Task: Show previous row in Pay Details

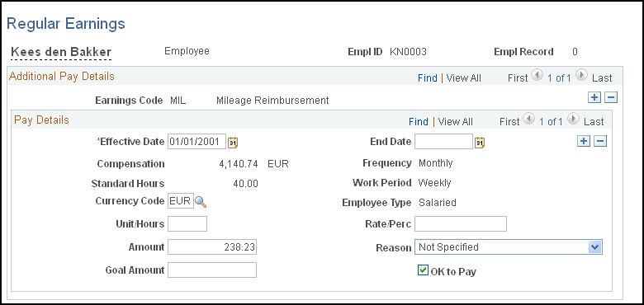Action: [x=529, y=120]
